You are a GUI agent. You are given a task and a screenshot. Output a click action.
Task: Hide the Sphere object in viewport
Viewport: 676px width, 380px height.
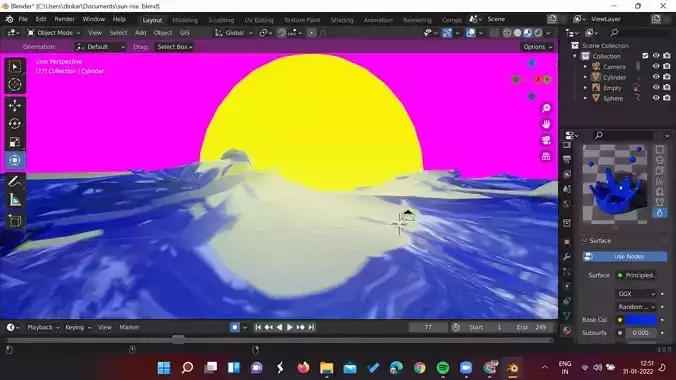pyautogui.click(x=656, y=98)
